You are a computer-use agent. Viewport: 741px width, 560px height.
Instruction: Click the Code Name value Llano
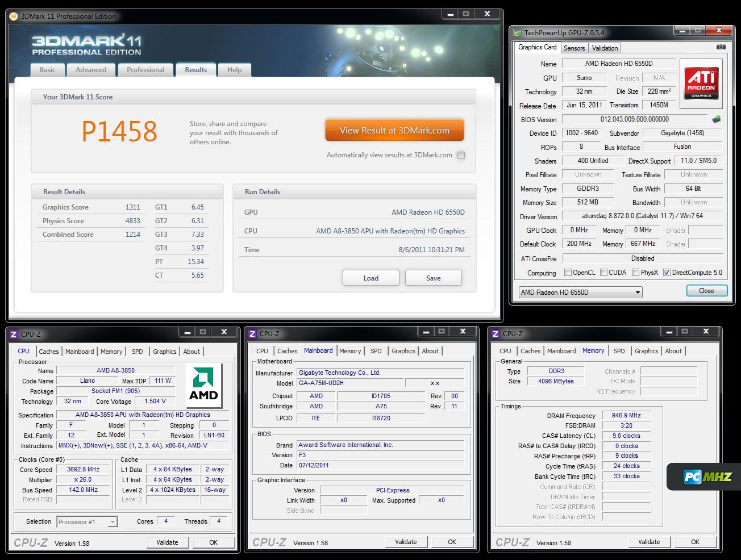point(88,381)
